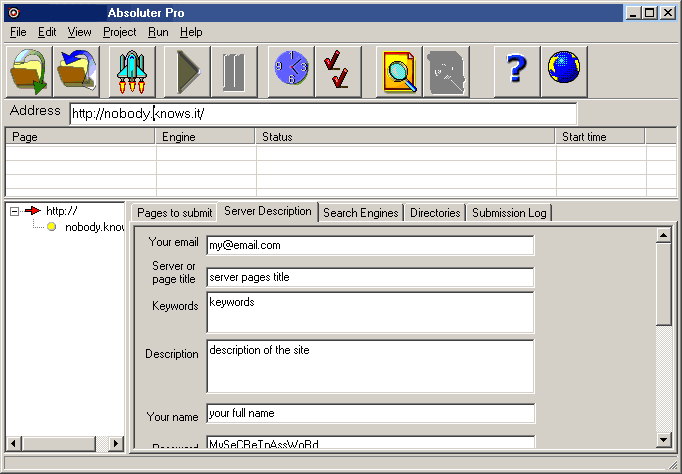Click the Your email field

tap(370, 245)
